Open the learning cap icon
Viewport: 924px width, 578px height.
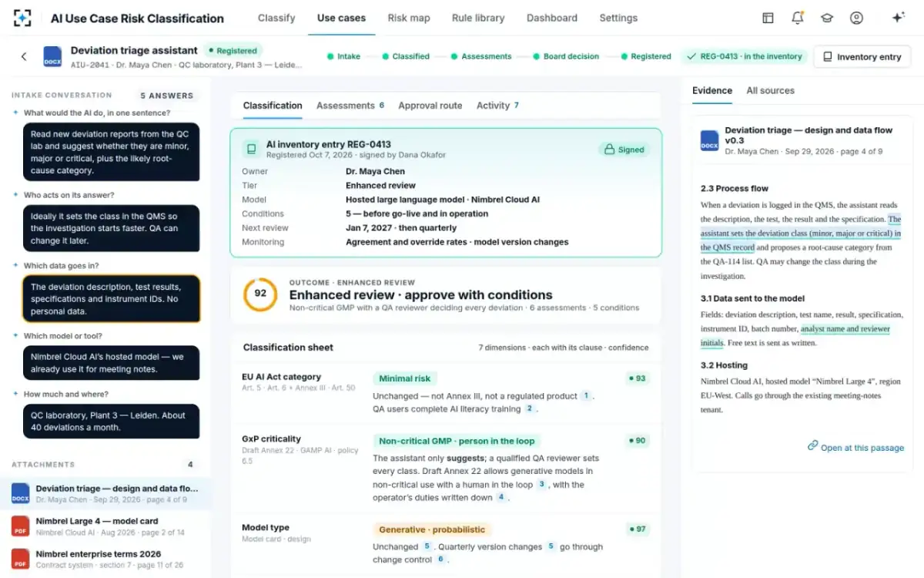[x=827, y=18]
